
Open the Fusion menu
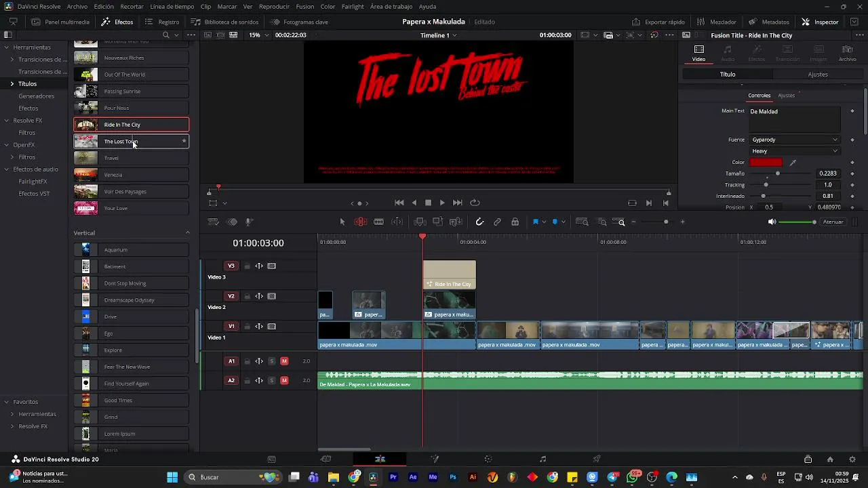305,7
